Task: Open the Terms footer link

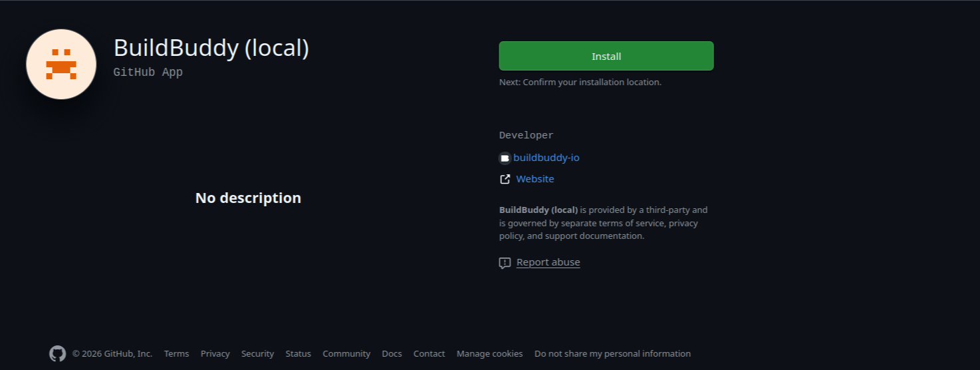Action: coord(176,353)
